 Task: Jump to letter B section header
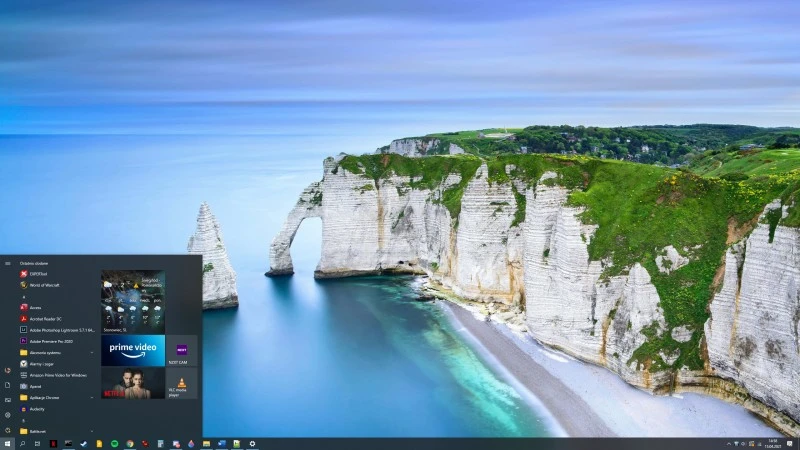tap(23, 421)
